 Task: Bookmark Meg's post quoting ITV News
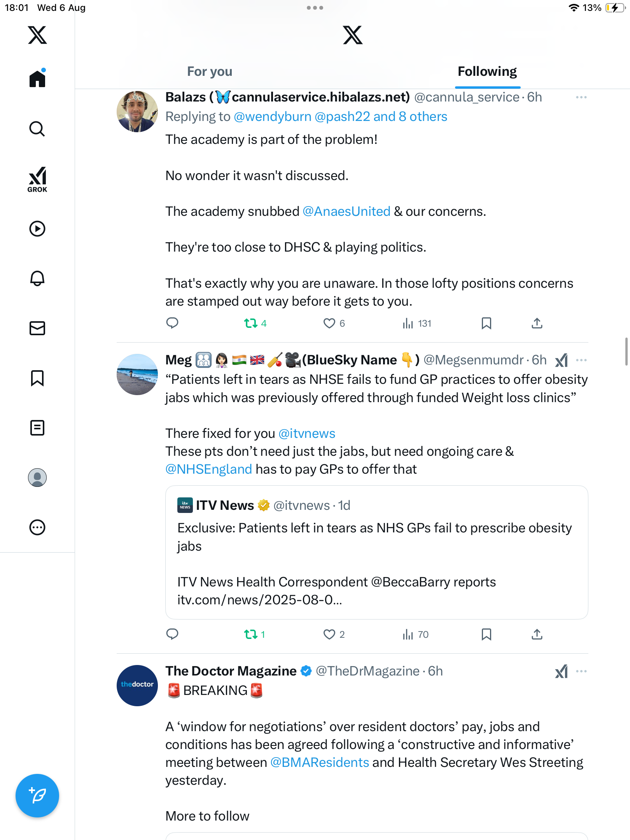point(486,634)
